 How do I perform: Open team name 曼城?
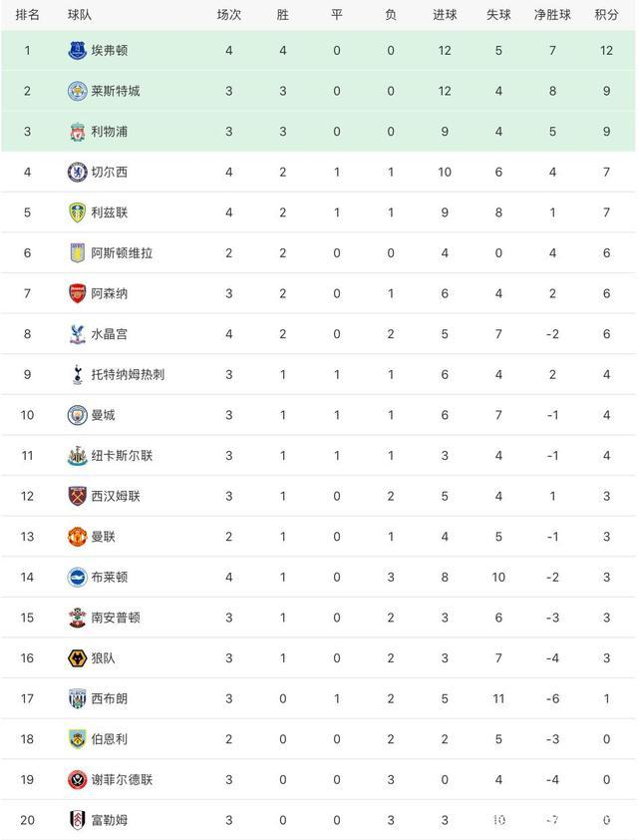coord(104,415)
